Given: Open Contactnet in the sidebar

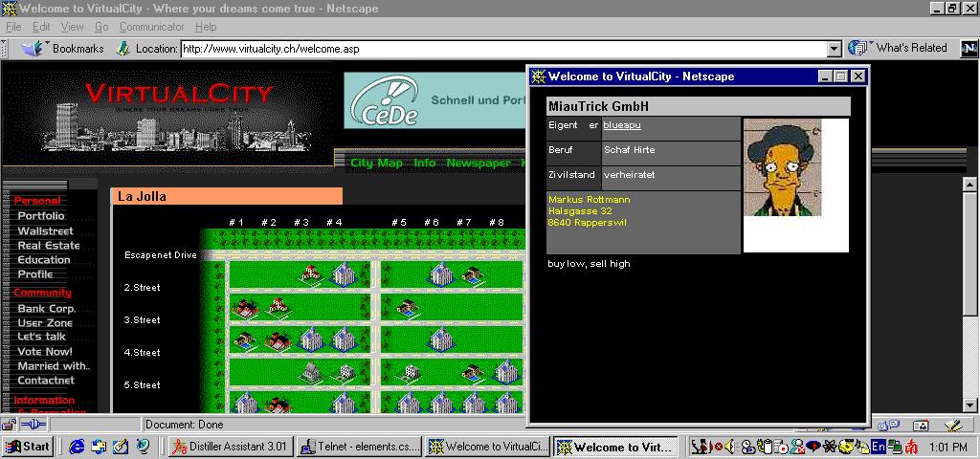Looking at the screenshot, I should pos(46,381).
